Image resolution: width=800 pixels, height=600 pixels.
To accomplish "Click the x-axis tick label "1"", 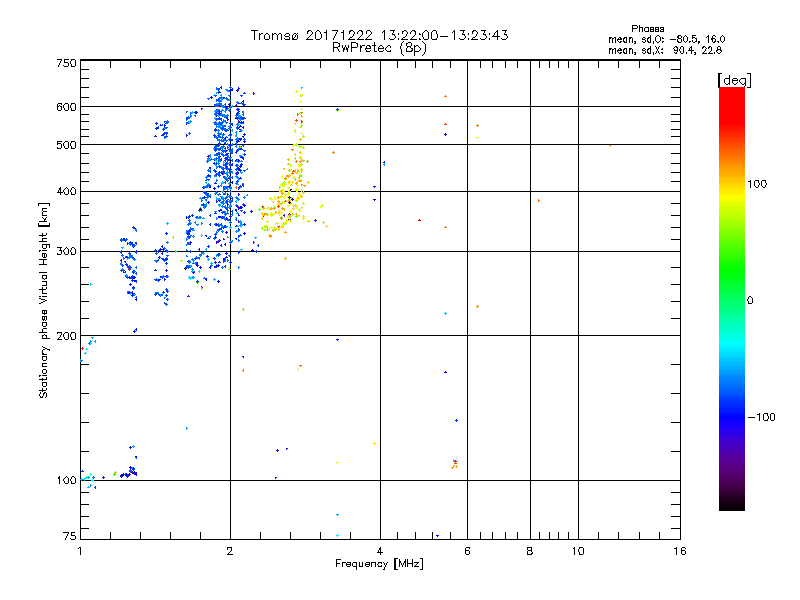I will (x=80, y=551).
